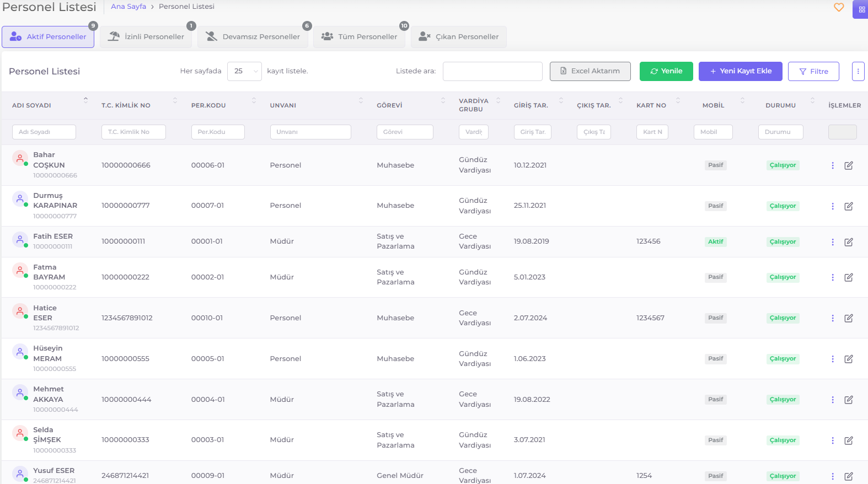The image size is (868, 484).
Task: Edit Hüseyin MERAM's record
Action: pyautogui.click(x=849, y=359)
